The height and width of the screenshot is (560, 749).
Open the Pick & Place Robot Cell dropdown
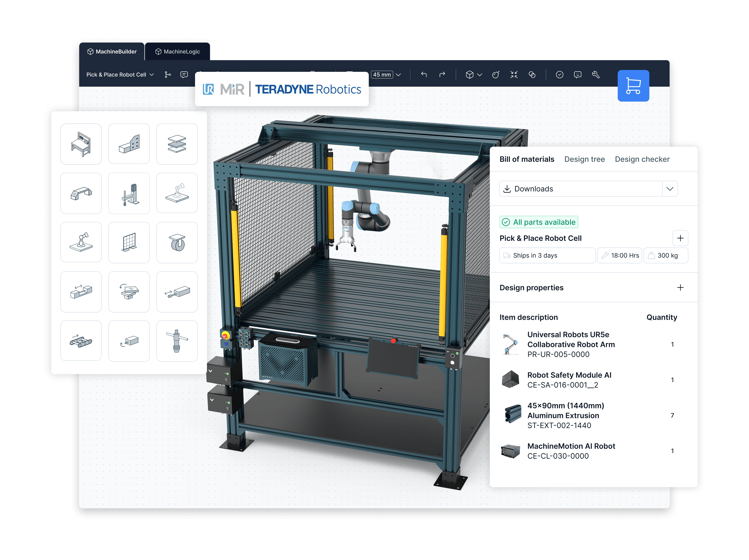pyautogui.click(x=120, y=75)
